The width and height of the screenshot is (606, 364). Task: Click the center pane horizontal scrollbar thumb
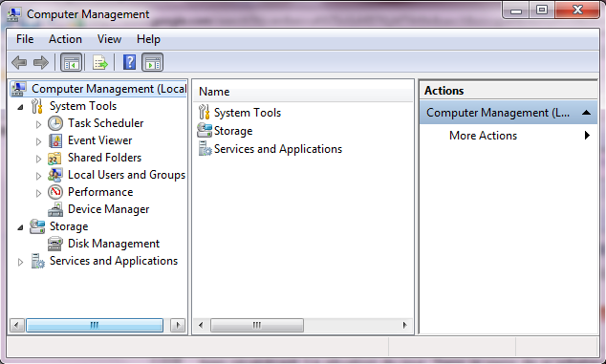[257, 325]
